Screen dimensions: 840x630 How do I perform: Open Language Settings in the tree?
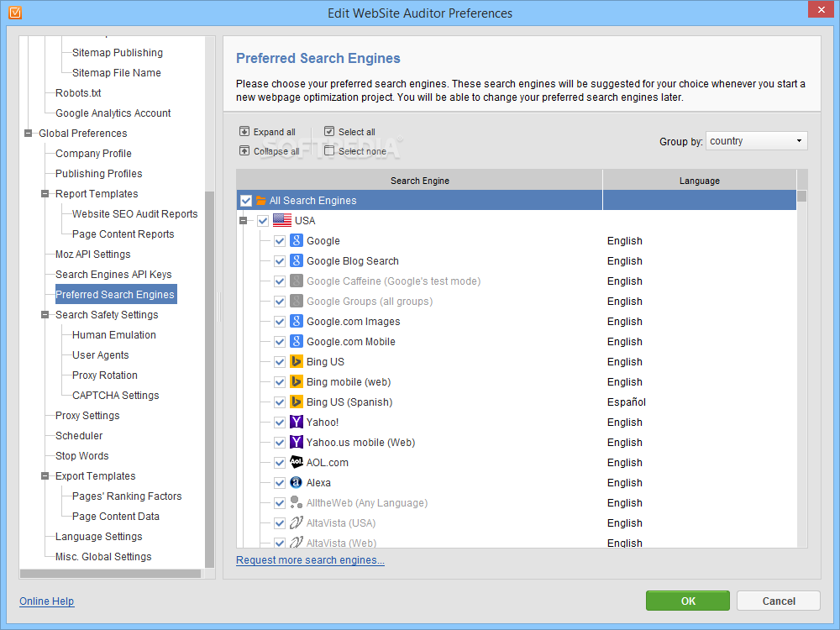pyautogui.click(x=98, y=536)
